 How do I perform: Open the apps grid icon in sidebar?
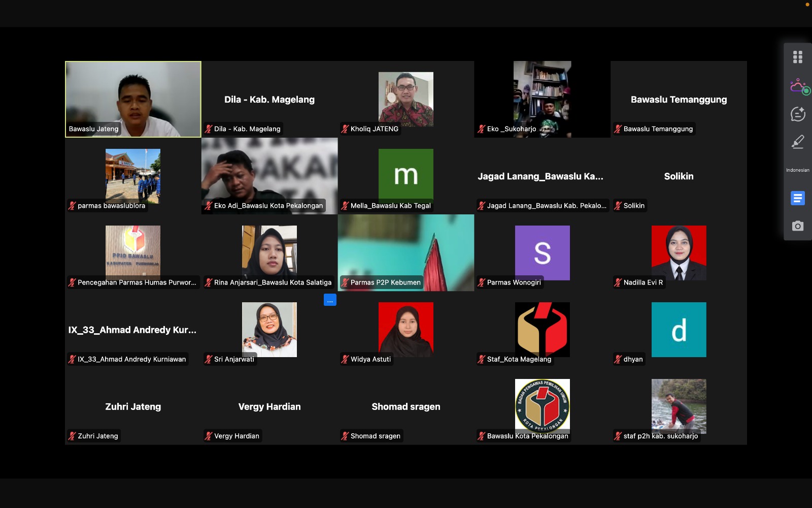(x=797, y=57)
